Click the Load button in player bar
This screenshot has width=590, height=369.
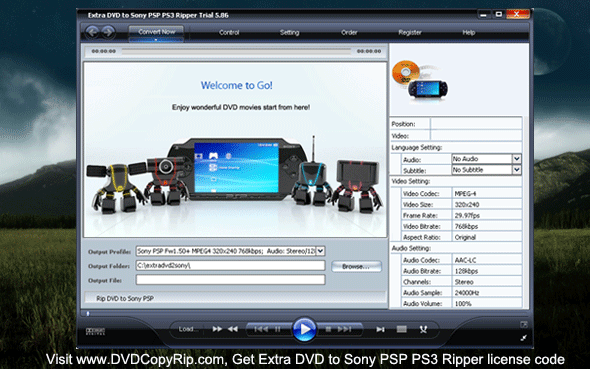coord(188,329)
